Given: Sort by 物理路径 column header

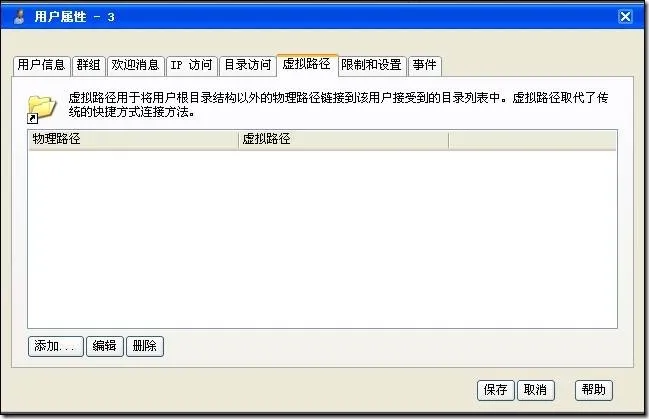Looking at the screenshot, I should 133,139.
